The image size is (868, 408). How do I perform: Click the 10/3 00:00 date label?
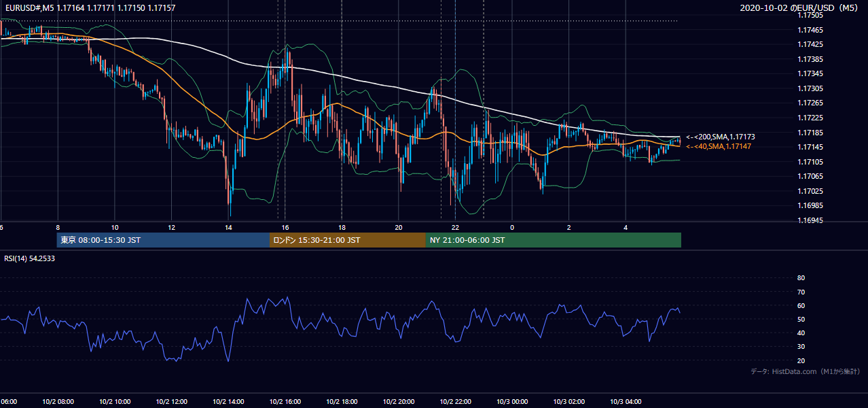click(x=512, y=401)
